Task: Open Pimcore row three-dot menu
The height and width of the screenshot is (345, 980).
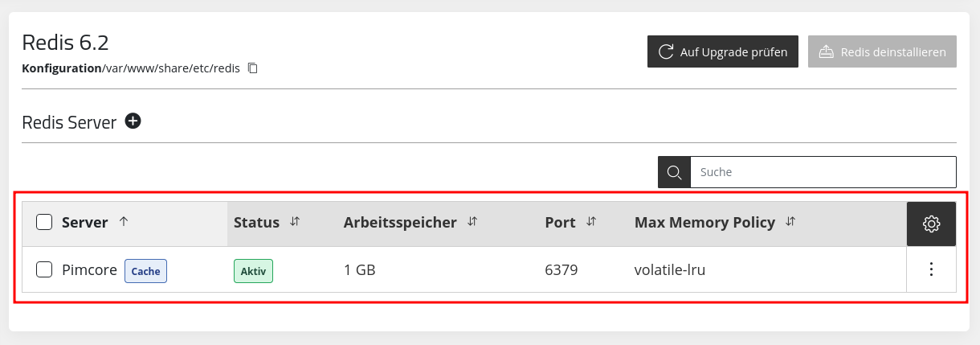Action: [x=931, y=269]
